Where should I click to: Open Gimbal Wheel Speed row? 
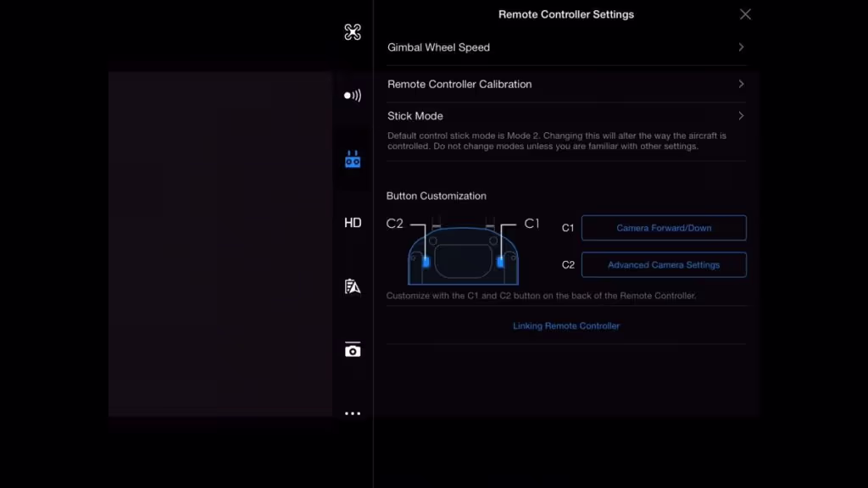566,47
